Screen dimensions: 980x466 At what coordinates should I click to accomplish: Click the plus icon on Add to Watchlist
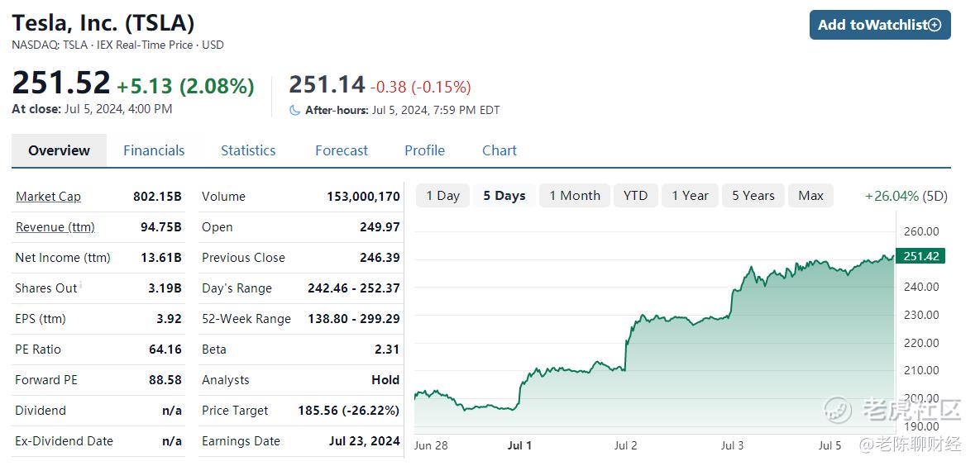tap(935, 25)
